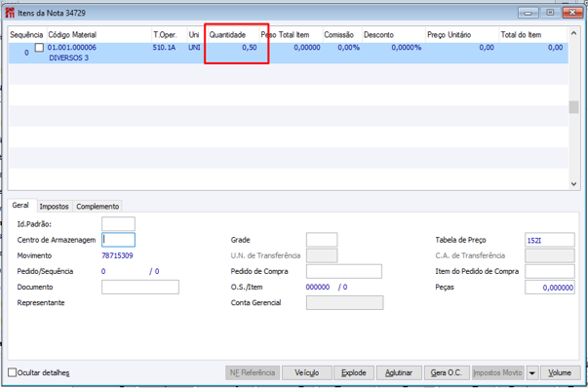Click the U.N. de Transferência field
The image size is (588, 388).
click(x=322, y=255)
